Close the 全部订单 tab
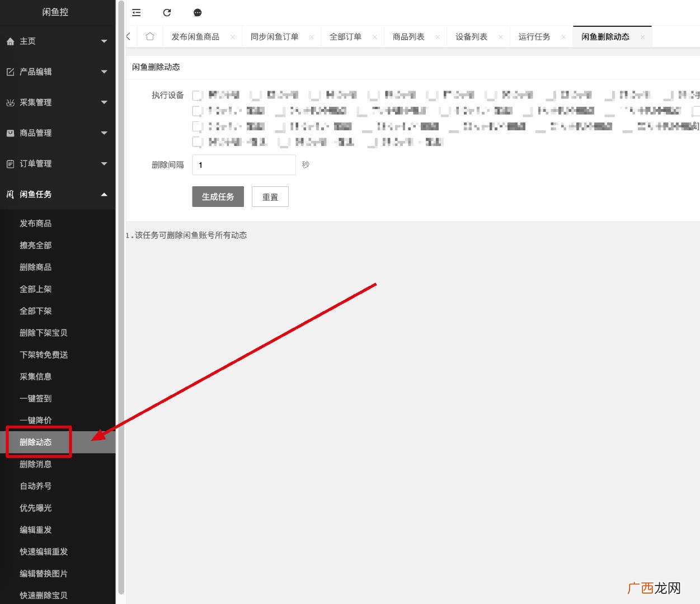This screenshot has width=700, height=604. click(x=375, y=37)
